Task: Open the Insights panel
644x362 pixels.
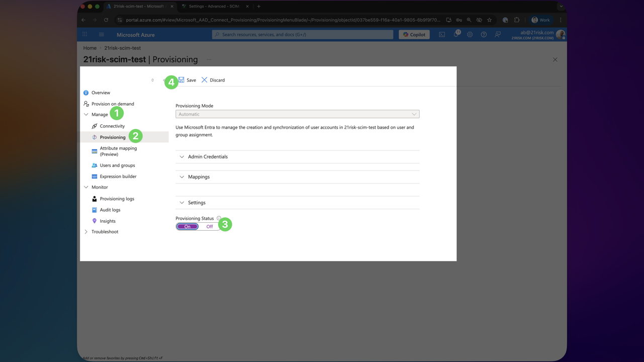Action: coord(107,221)
